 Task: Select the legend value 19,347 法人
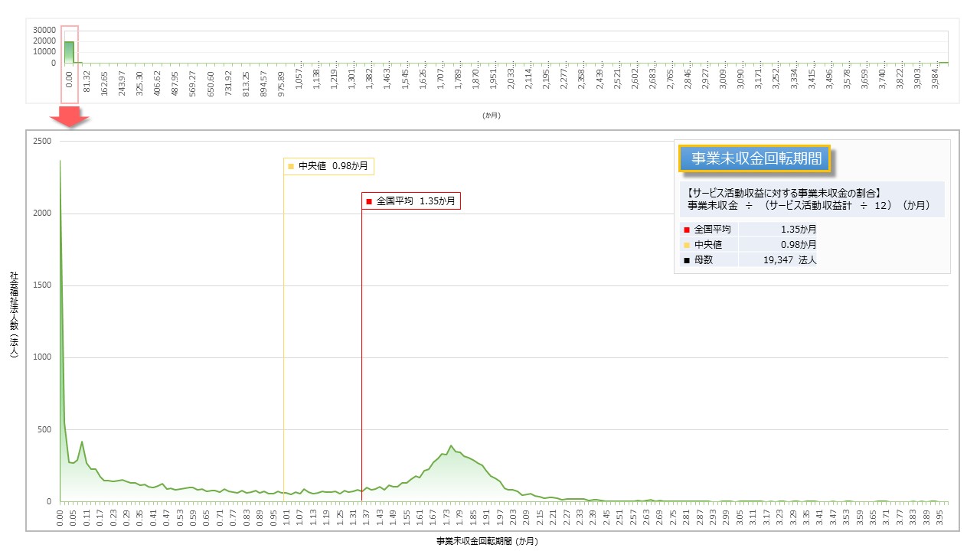click(x=792, y=260)
